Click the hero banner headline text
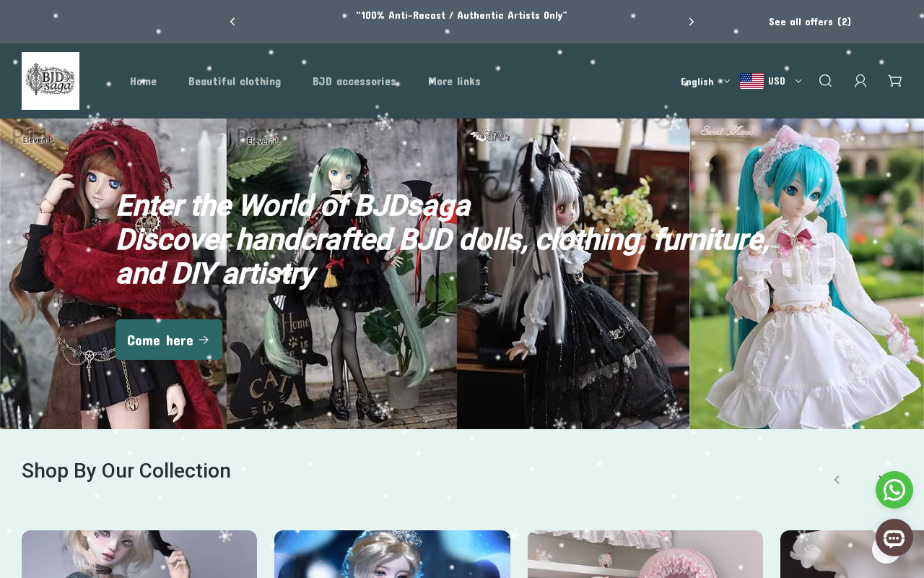This screenshot has height=578, width=924. coord(442,240)
